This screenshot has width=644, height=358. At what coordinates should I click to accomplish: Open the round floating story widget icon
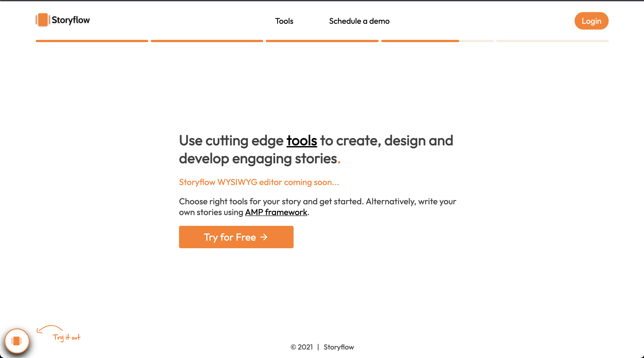[17, 341]
